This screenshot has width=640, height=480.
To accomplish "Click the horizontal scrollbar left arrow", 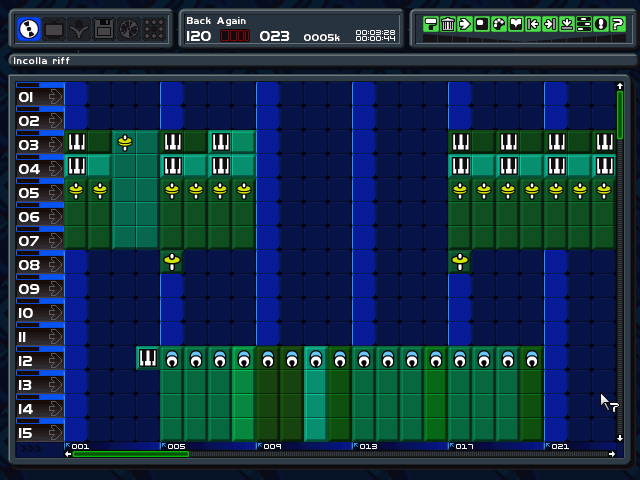I will (68, 454).
